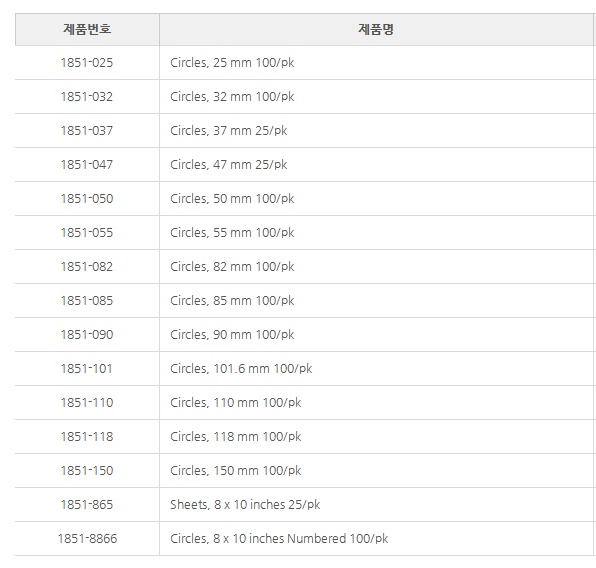596x568 pixels.
Task: Select product number 1851-032
Action: [87, 97]
